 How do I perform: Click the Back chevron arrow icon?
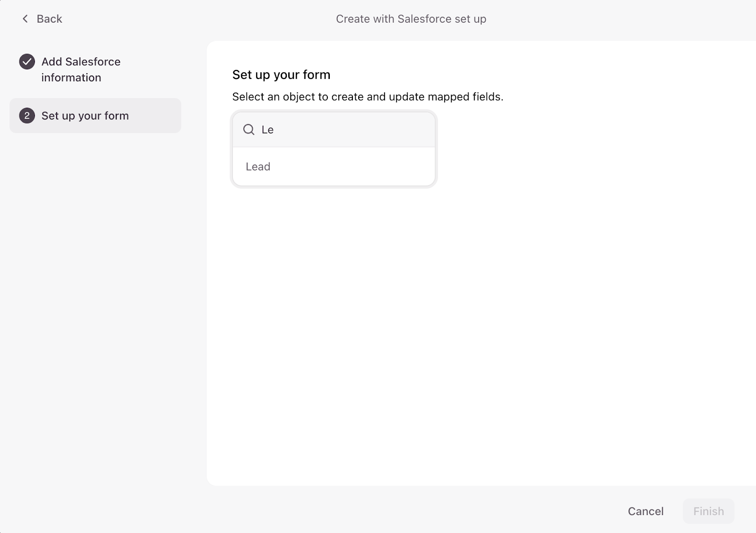25,19
